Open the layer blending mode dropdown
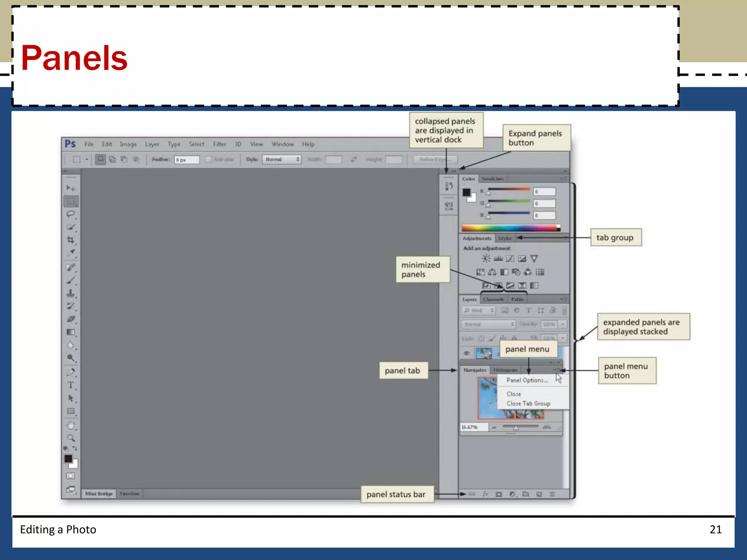This screenshot has width=747, height=560. coord(488,324)
